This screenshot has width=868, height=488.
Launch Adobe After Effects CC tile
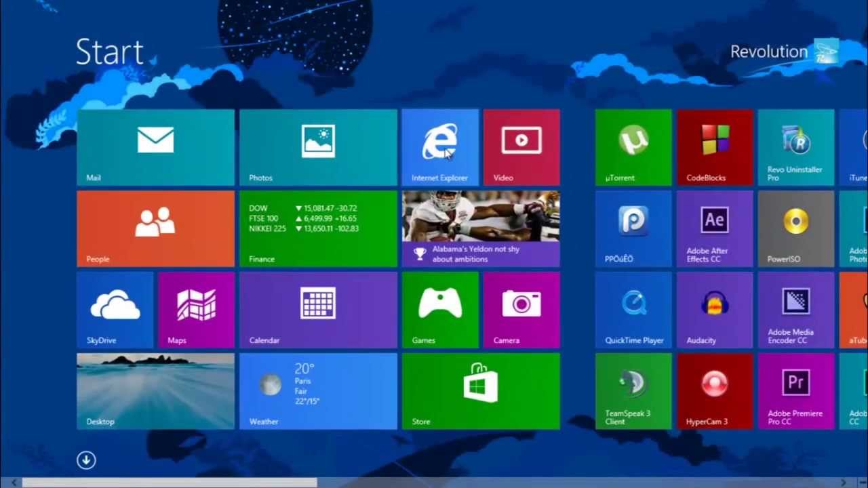coord(715,228)
